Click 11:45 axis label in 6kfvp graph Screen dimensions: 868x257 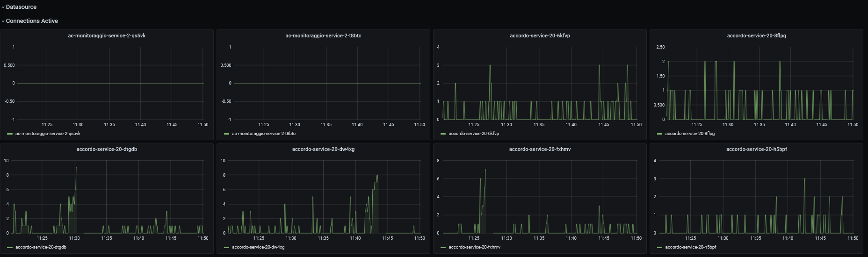click(x=604, y=125)
